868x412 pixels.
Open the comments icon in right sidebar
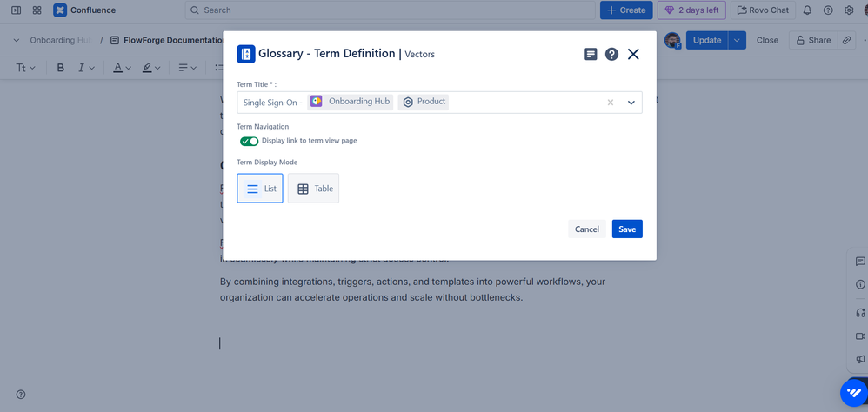[x=860, y=262]
